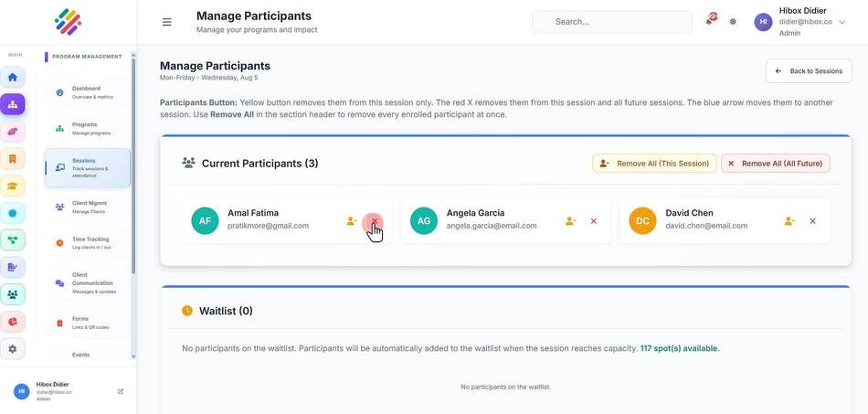The image size is (868, 414).
Task: Click Remove All (This Session) button
Action: 654,164
